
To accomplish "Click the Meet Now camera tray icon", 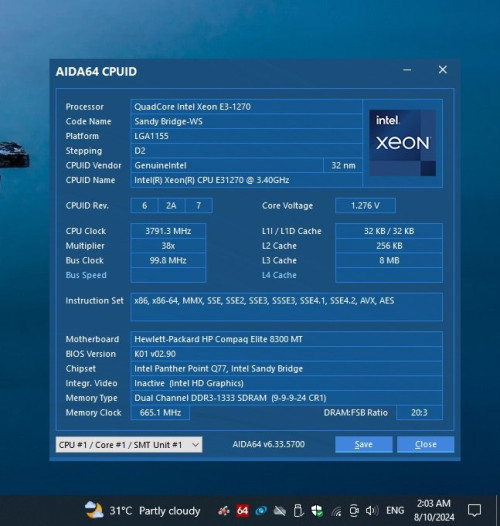I will 354,511.
